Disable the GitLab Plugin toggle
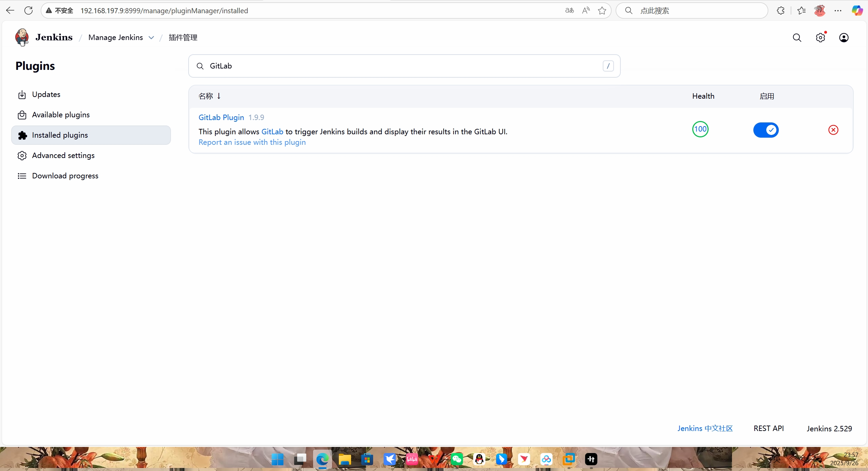The width and height of the screenshot is (868, 471). point(766,130)
